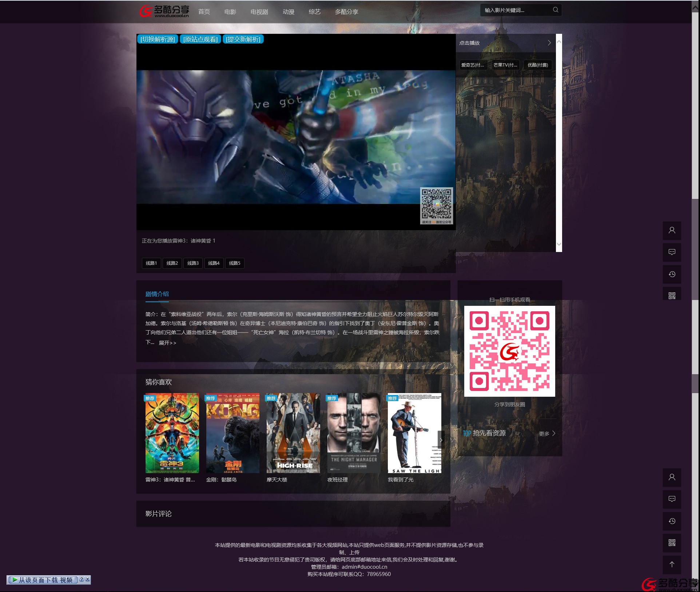Viewport: 700px width, 592px height.
Task: Click the 更多 link
Action: (x=544, y=433)
